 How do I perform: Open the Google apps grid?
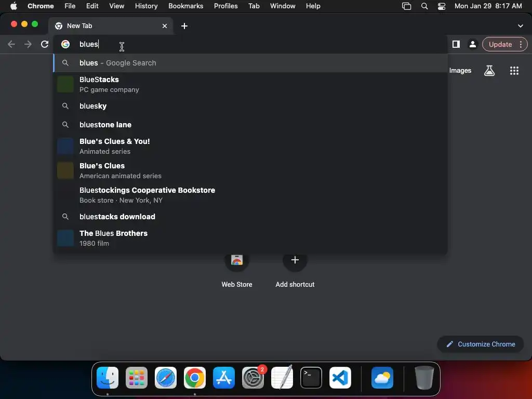[x=514, y=71]
